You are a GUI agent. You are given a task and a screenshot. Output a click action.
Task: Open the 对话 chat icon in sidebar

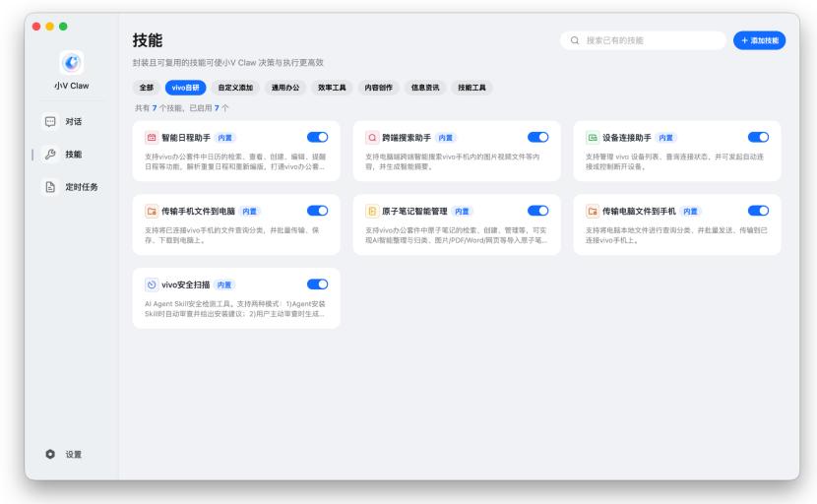click(50, 121)
